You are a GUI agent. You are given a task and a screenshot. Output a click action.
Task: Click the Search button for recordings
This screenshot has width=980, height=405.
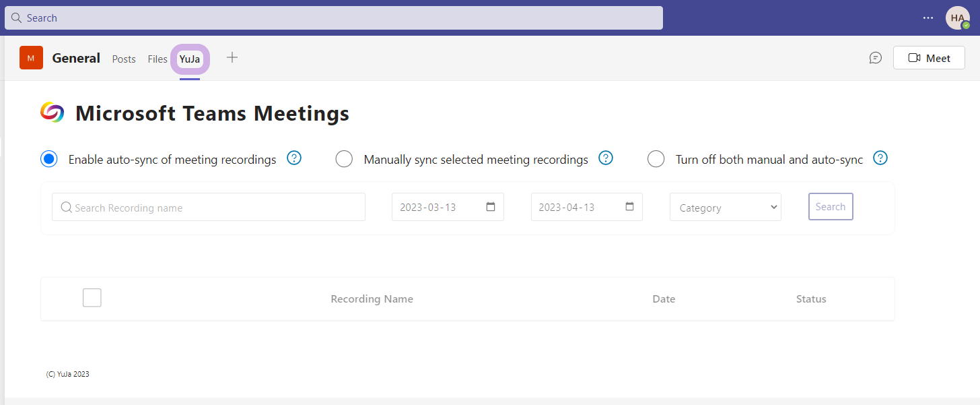pyautogui.click(x=830, y=207)
